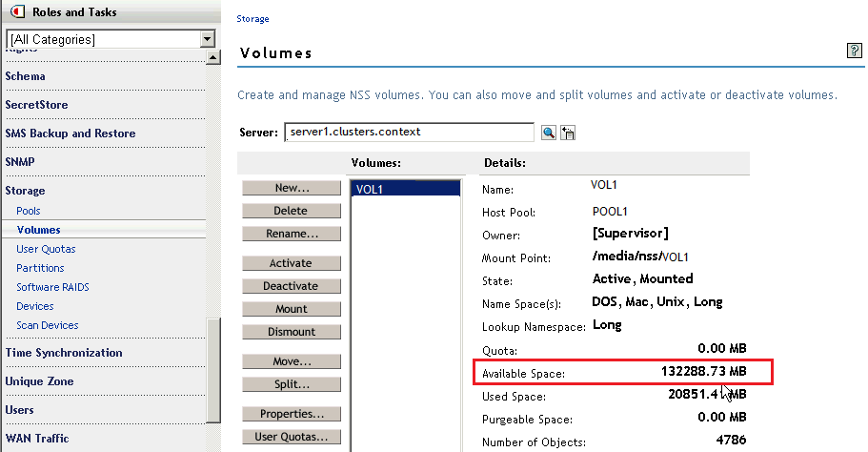Screen dimensions: 868x452
Task: Click the Server name input field
Action: pyautogui.click(x=409, y=132)
